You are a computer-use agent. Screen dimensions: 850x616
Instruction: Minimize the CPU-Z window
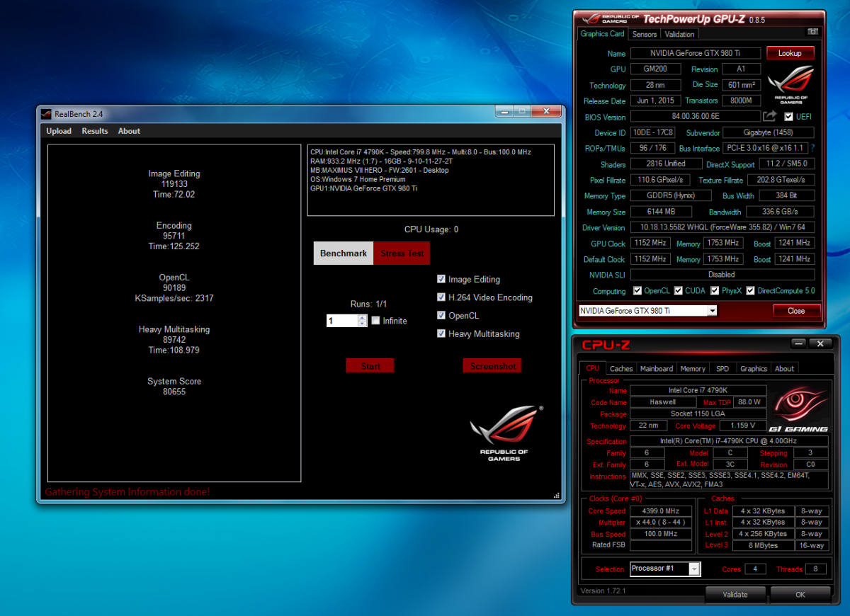pos(799,344)
